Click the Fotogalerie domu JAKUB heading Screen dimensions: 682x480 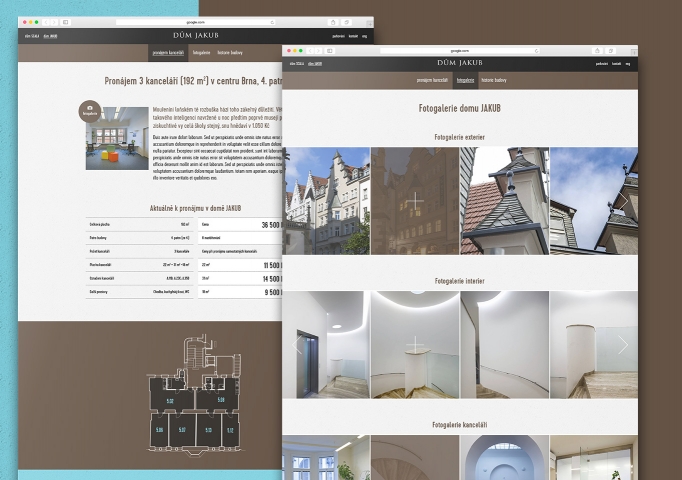460,108
